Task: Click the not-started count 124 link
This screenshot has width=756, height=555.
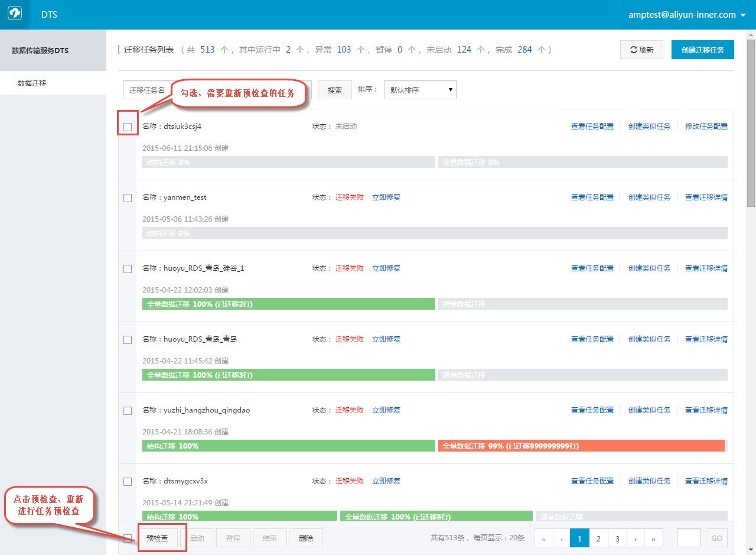Action: pyautogui.click(x=464, y=50)
